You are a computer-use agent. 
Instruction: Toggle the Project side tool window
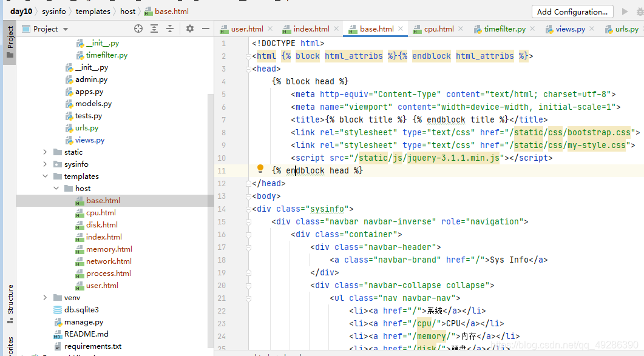pos(10,42)
